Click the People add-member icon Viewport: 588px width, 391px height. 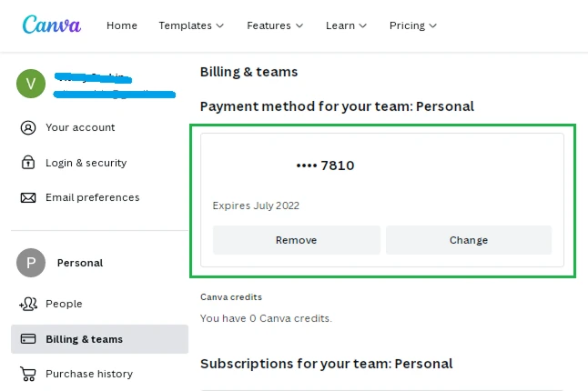tap(28, 304)
